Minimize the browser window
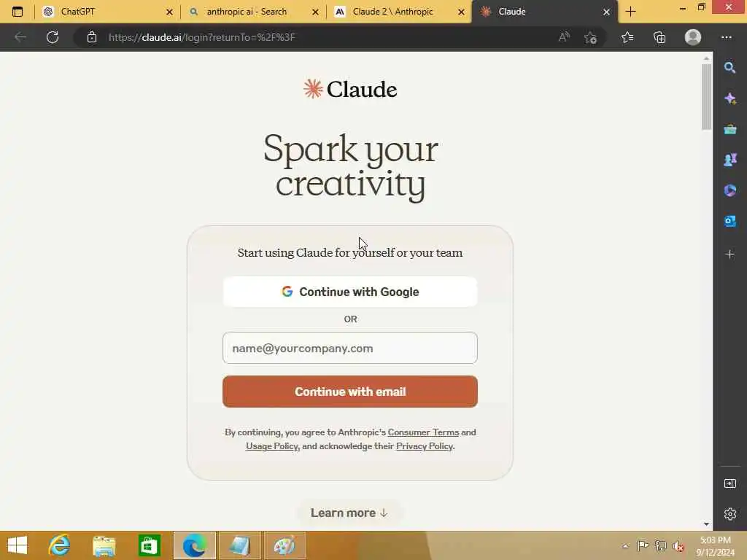Image resolution: width=747 pixels, height=560 pixels. pyautogui.click(x=683, y=7)
